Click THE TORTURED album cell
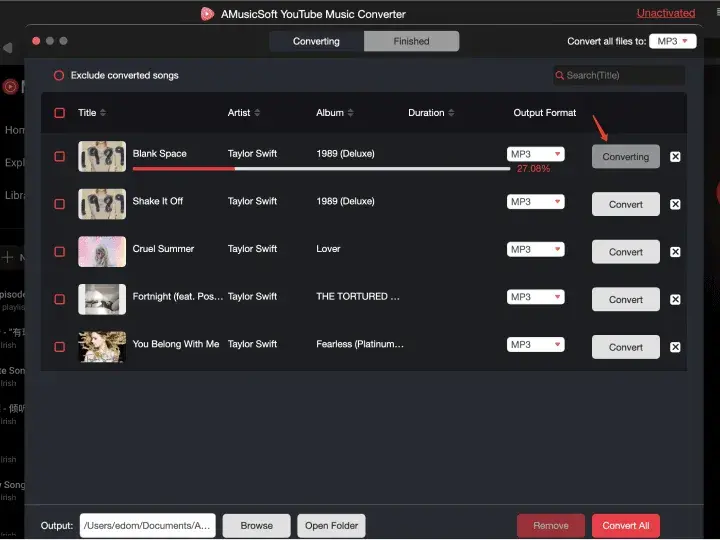The height and width of the screenshot is (540, 720). [358, 297]
